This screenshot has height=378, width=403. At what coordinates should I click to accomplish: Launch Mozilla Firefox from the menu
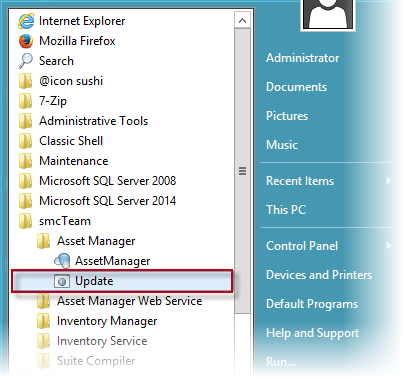(67, 41)
